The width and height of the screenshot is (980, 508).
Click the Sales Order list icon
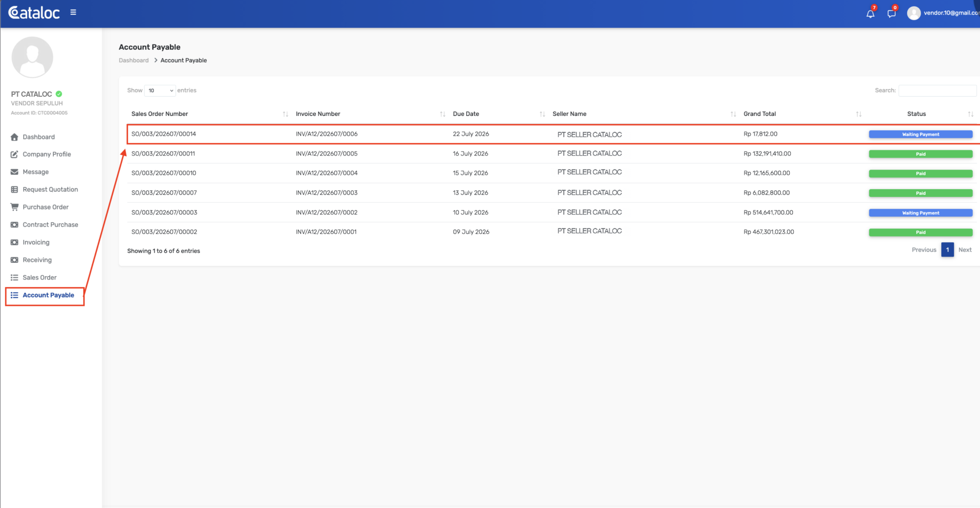click(x=14, y=278)
